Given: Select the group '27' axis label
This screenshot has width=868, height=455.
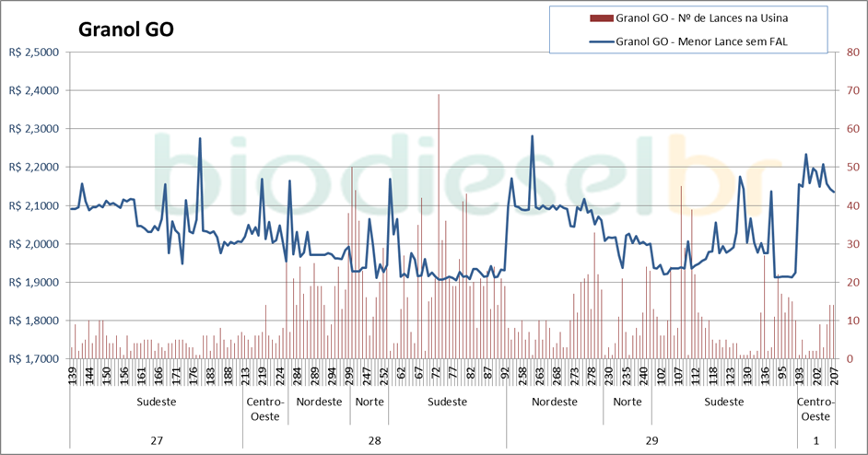Looking at the screenshot, I should [x=157, y=441].
